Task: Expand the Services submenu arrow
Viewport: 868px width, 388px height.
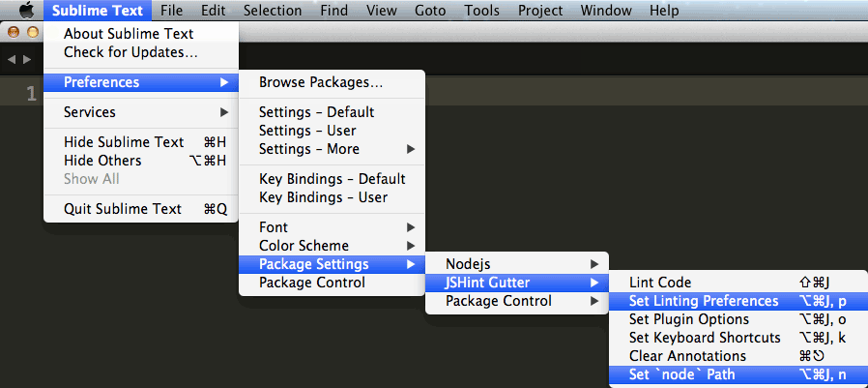Action: coord(223,112)
